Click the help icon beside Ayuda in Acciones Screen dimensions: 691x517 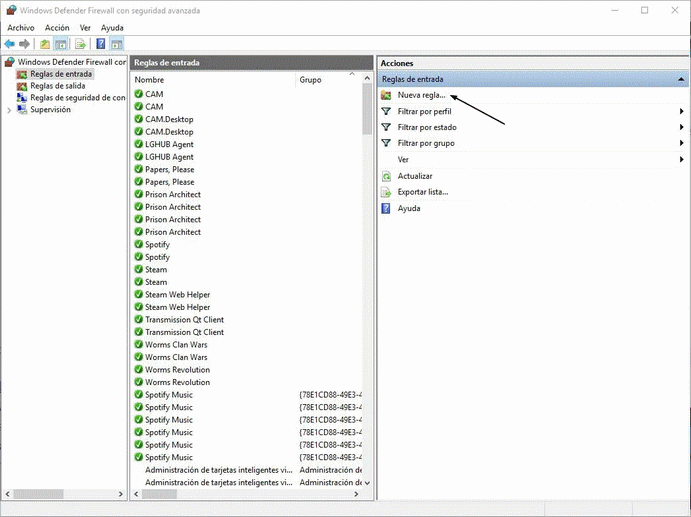click(x=386, y=208)
